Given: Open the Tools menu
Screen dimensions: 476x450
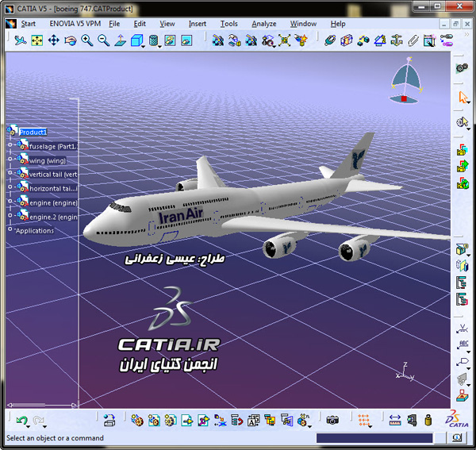Looking at the screenshot, I should (x=229, y=24).
